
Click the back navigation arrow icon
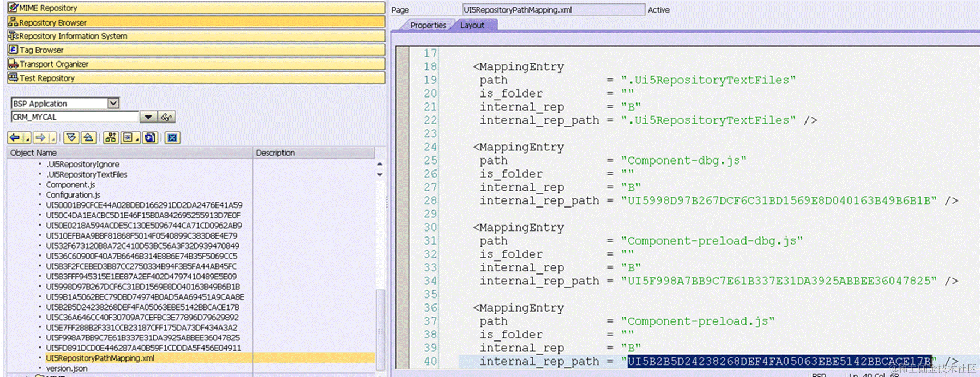pos(15,138)
